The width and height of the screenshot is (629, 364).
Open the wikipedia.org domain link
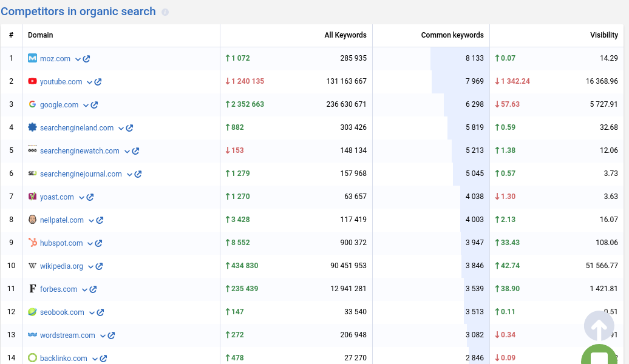(x=61, y=266)
